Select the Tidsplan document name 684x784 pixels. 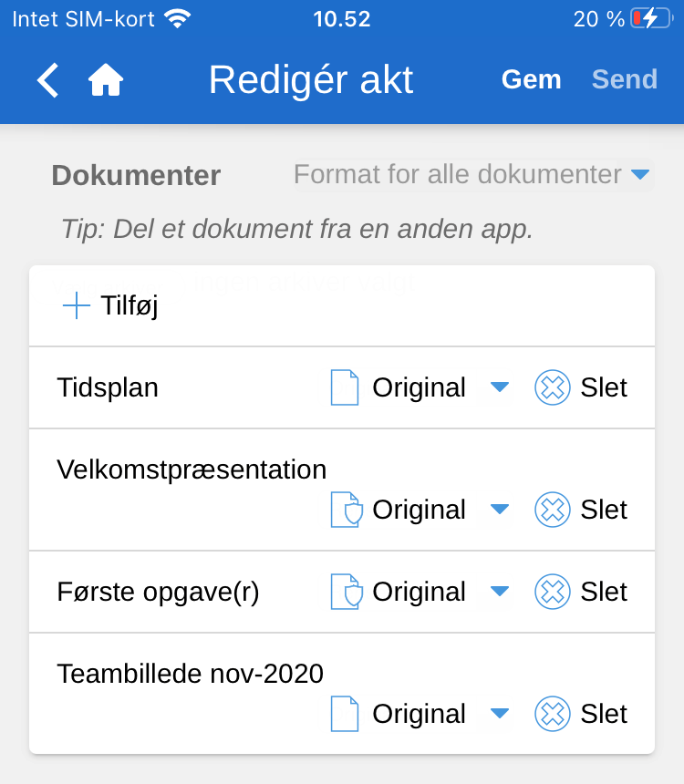point(108,387)
